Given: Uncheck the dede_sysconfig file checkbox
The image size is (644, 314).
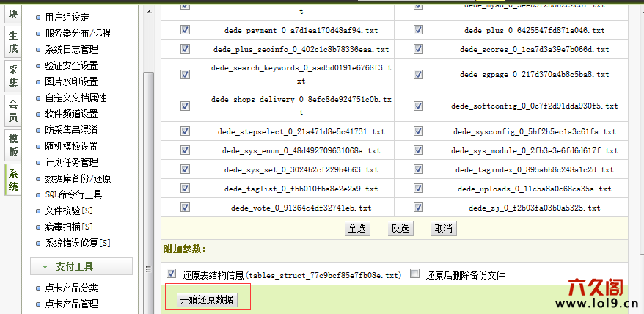Looking at the screenshot, I should (x=418, y=131).
